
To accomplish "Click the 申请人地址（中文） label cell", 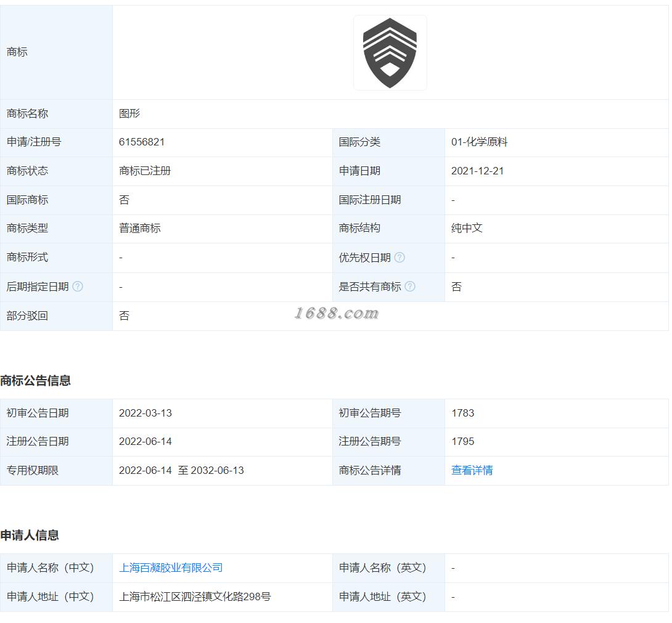I will 56,597.
